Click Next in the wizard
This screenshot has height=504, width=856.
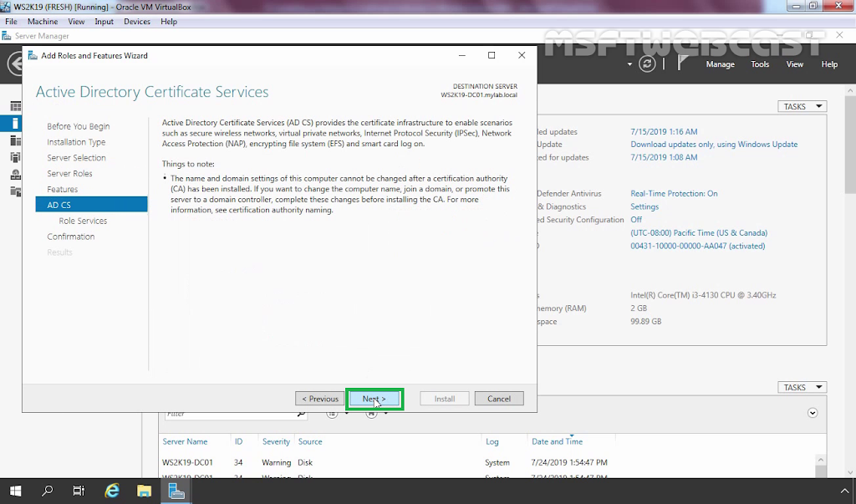(x=374, y=399)
